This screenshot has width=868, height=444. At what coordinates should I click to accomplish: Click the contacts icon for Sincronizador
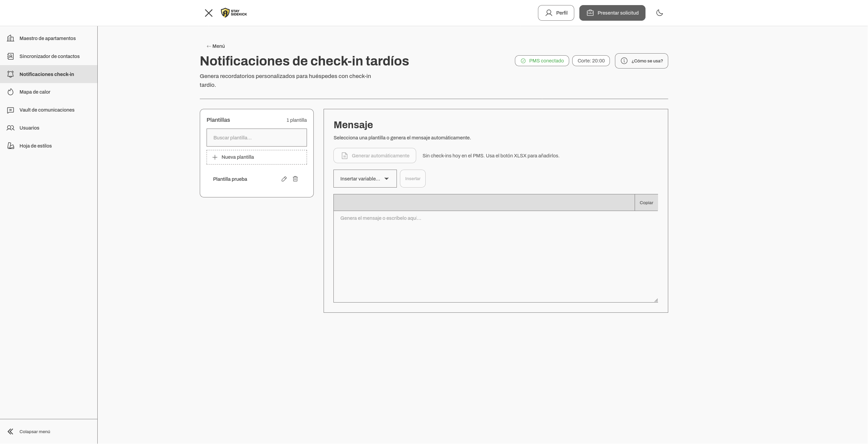(11, 56)
